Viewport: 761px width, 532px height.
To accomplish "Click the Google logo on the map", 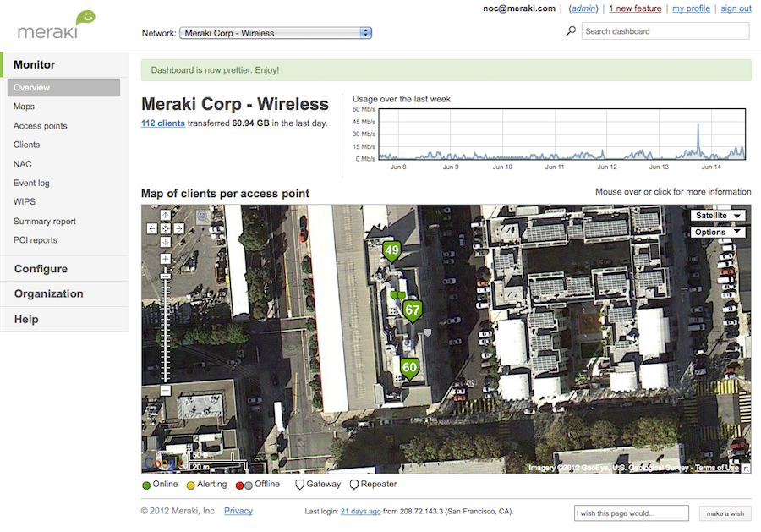I will (x=162, y=463).
